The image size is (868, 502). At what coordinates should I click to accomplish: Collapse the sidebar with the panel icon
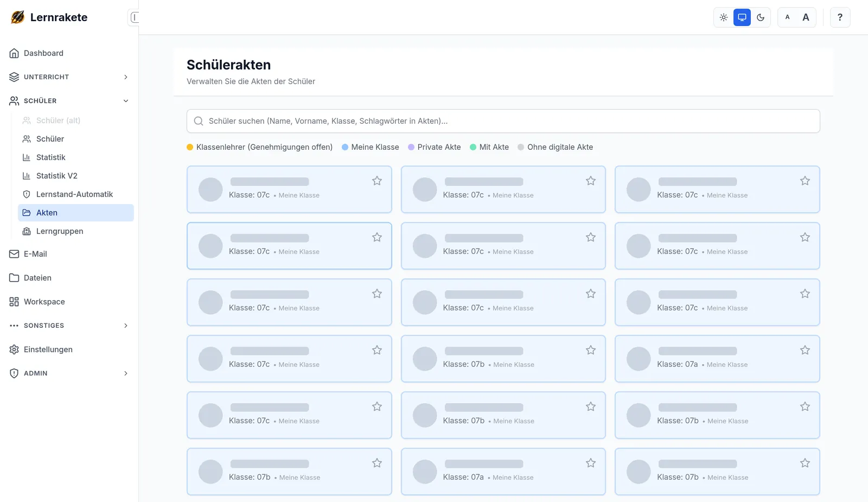pyautogui.click(x=134, y=17)
